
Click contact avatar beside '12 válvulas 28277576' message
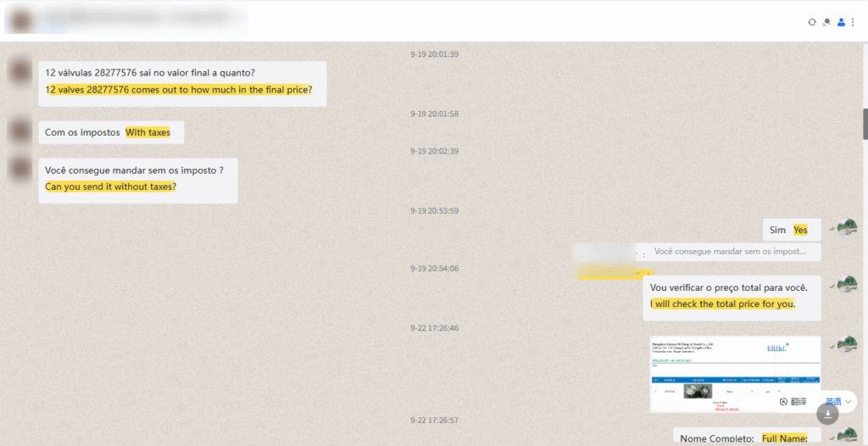click(20, 71)
